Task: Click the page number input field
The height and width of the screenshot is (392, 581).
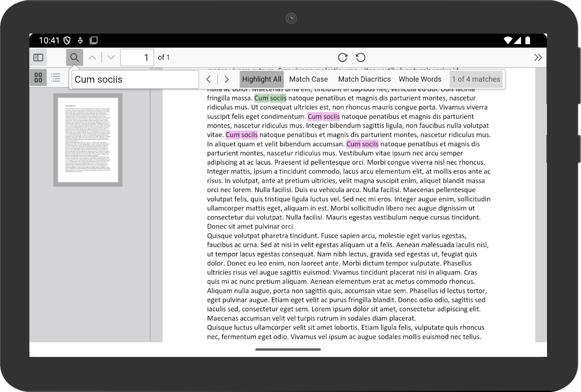Action: [x=137, y=57]
